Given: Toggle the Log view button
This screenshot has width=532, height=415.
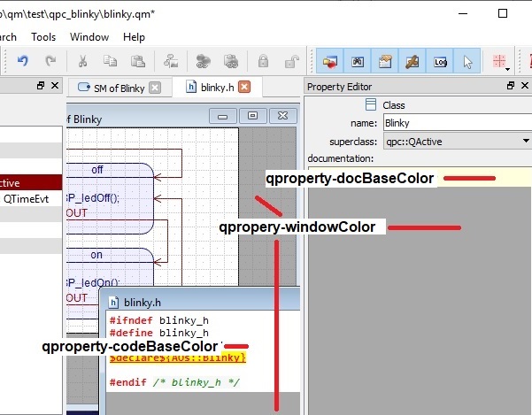Looking at the screenshot, I should (441, 61).
